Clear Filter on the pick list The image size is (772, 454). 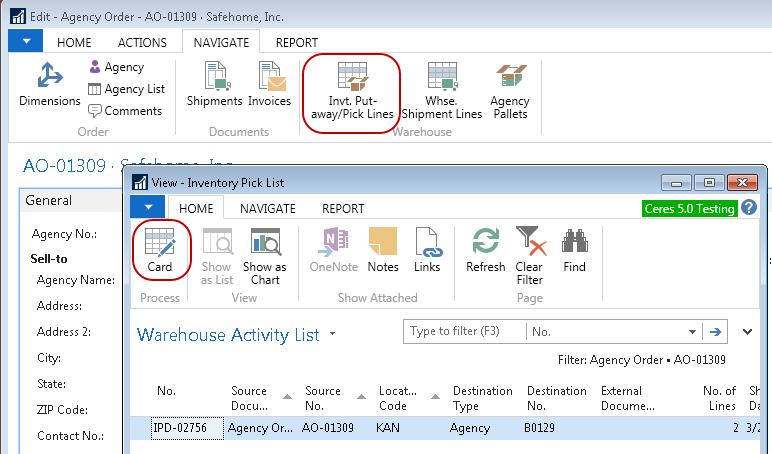point(529,255)
